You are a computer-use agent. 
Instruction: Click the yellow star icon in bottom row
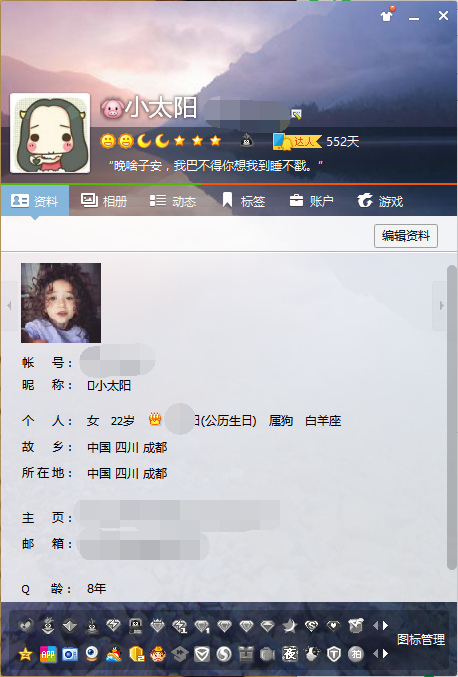pos(25,655)
